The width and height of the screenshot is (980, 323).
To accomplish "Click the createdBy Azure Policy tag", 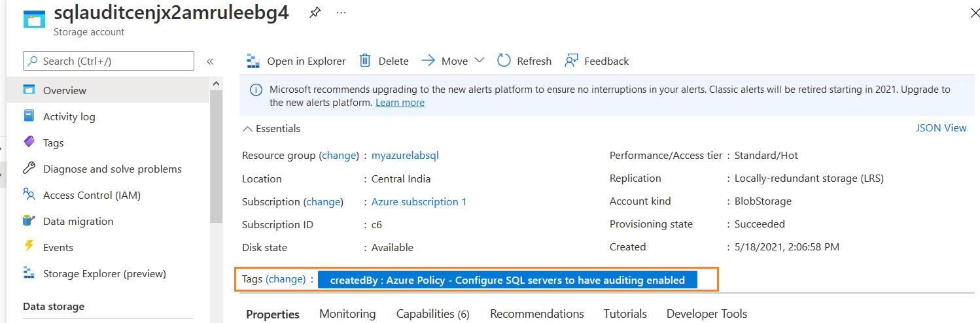I will [x=507, y=280].
